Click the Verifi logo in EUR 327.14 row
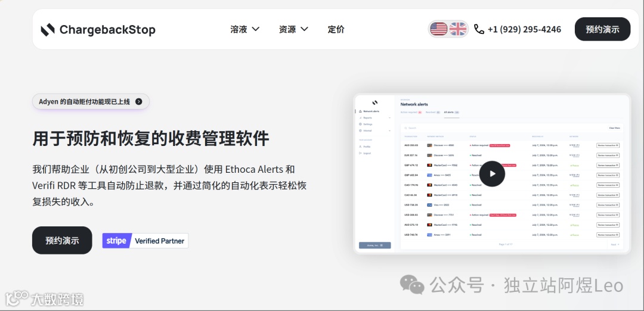The height and width of the screenshot is (311, 644). point(574,155)
